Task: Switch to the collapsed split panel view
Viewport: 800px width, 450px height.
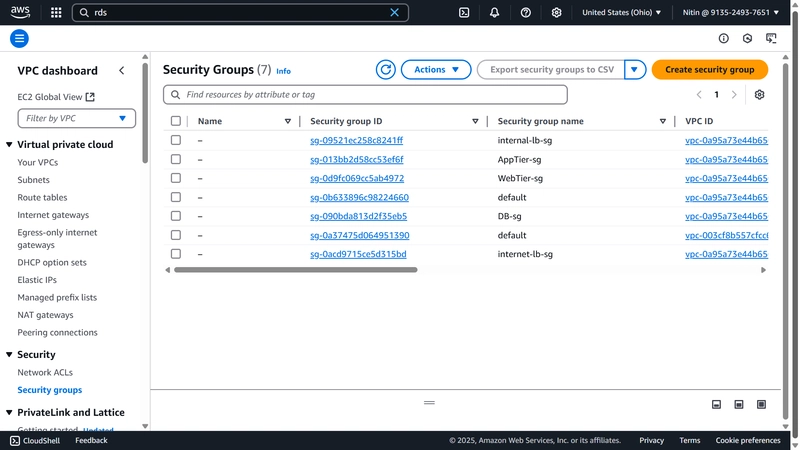Action: click(716, 405)
